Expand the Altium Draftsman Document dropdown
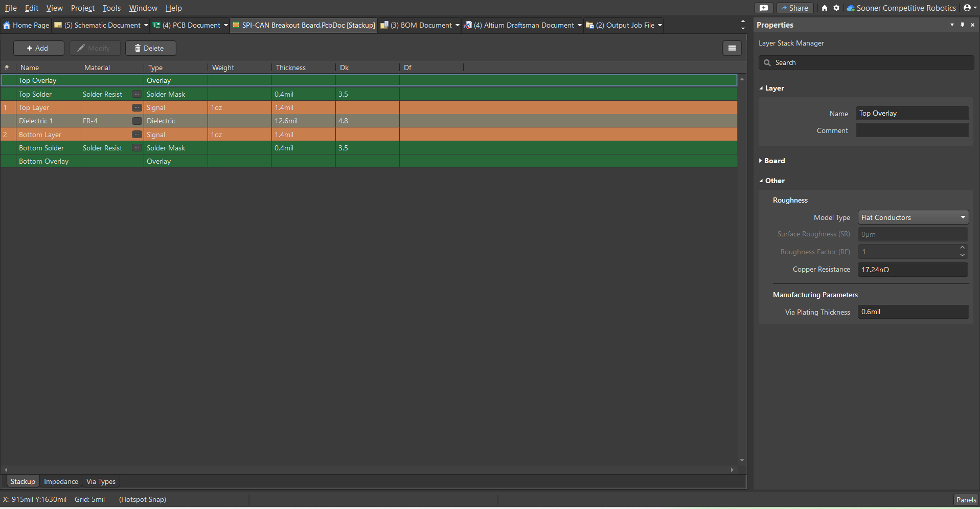The height and width of the screenshot is (509, 980). tap(580, 25)
